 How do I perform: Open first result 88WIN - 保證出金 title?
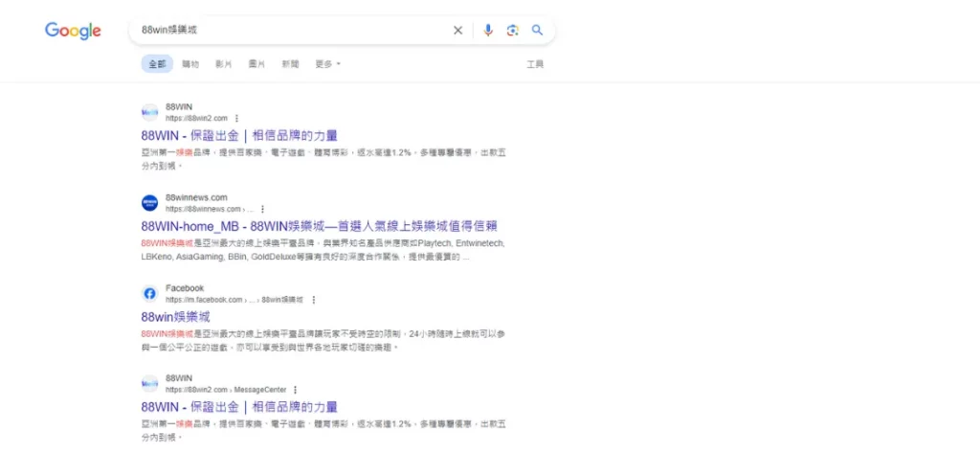tap(239, 135)
